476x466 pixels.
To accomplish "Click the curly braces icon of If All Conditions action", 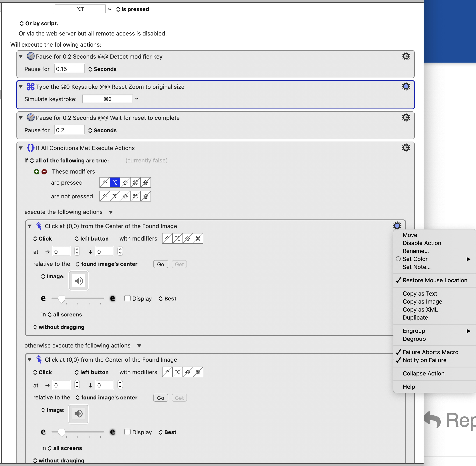I will 31,148.
